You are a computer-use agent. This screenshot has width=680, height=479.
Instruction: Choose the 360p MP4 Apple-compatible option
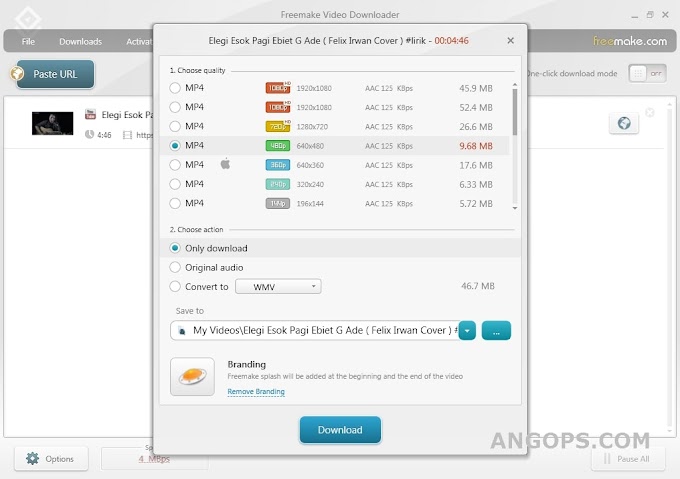[175, 165]
